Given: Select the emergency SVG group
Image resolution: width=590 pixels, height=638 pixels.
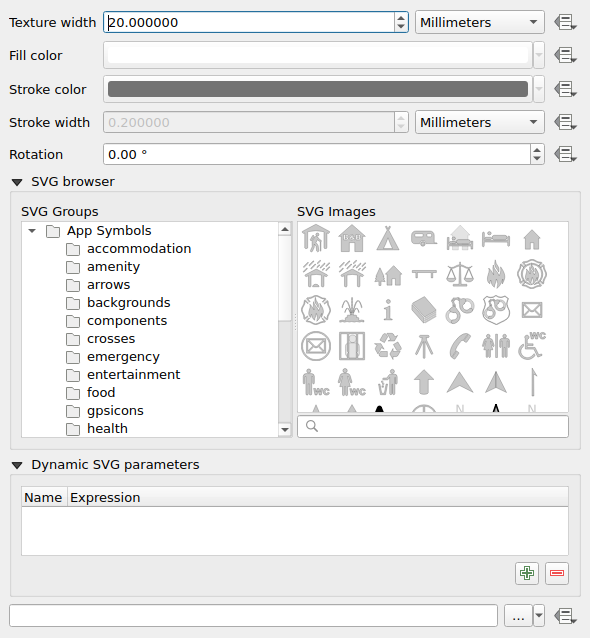Looking at the screenshot, I should click(123, 356).
